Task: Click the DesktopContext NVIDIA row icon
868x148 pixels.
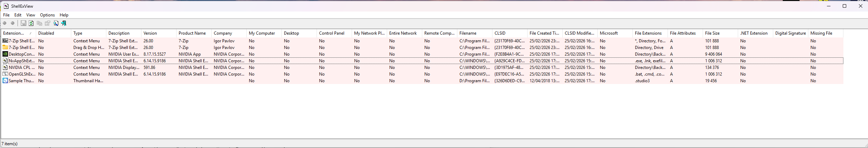Action: pos(5,54)
